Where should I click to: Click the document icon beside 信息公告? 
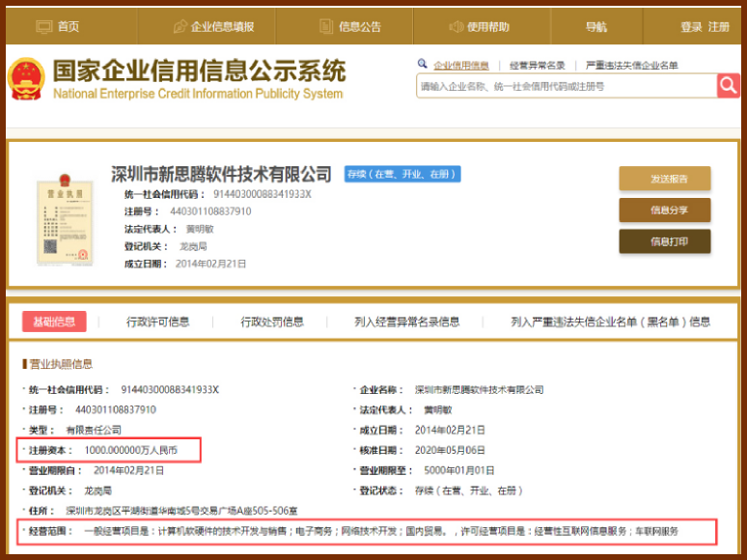click(326, 27)
